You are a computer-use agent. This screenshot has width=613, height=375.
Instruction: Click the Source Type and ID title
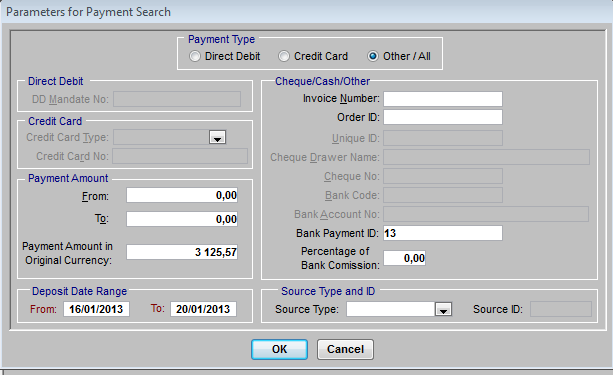(x=328, y=291)
